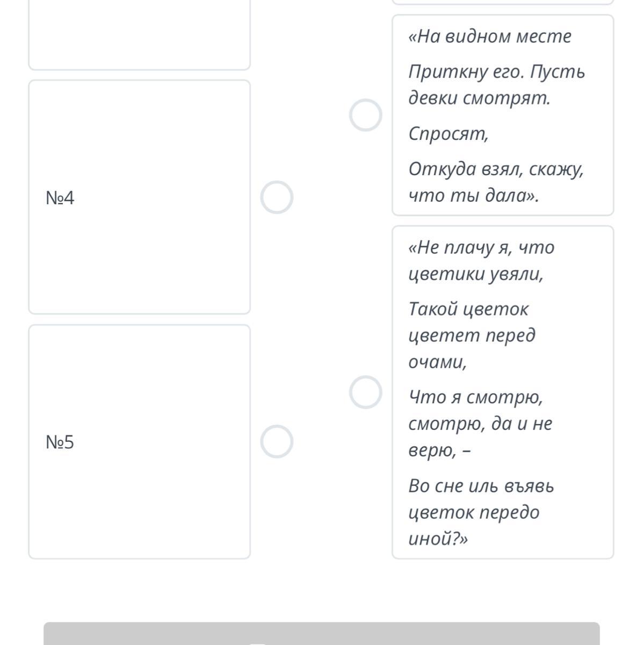Click the word «Спросят,» in the quote
This screenshot has height=645, width=644.
pyautogui.click(x=448, y=133)
